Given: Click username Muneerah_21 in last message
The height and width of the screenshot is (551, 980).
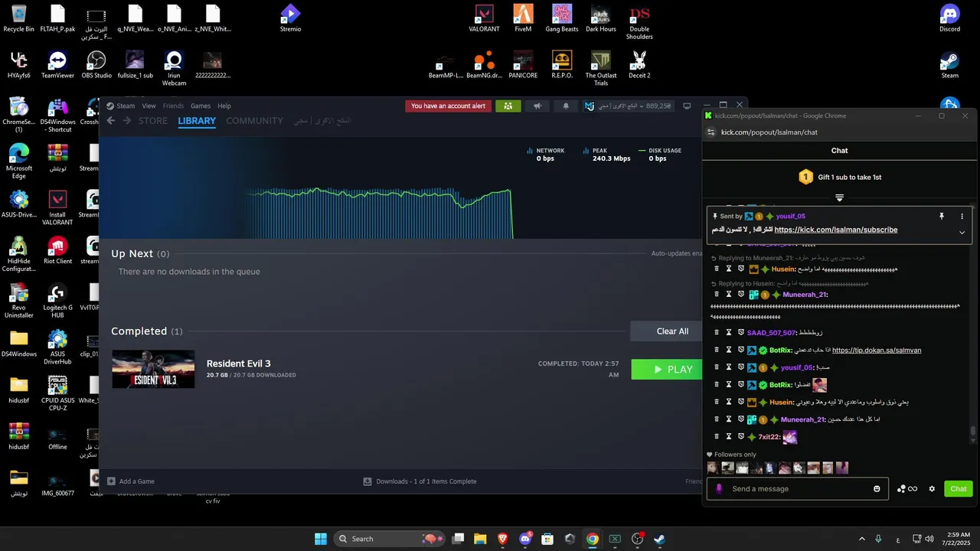Looking at the screenshot, I should [x=803, y=419].
